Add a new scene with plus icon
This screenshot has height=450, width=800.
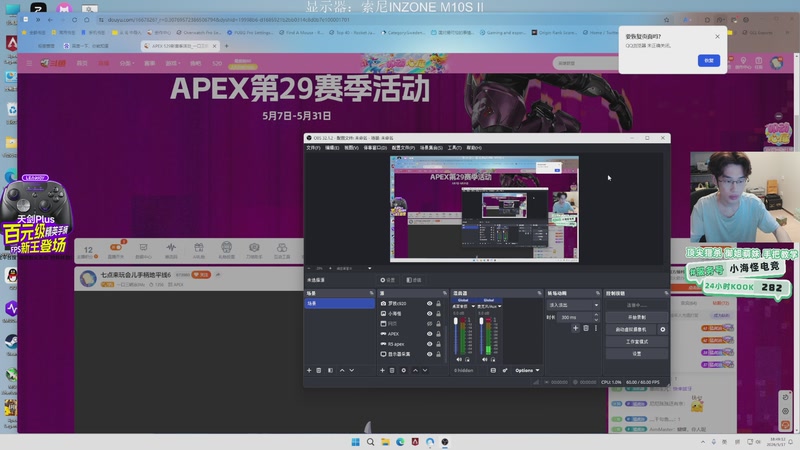(x=309, y=370)
